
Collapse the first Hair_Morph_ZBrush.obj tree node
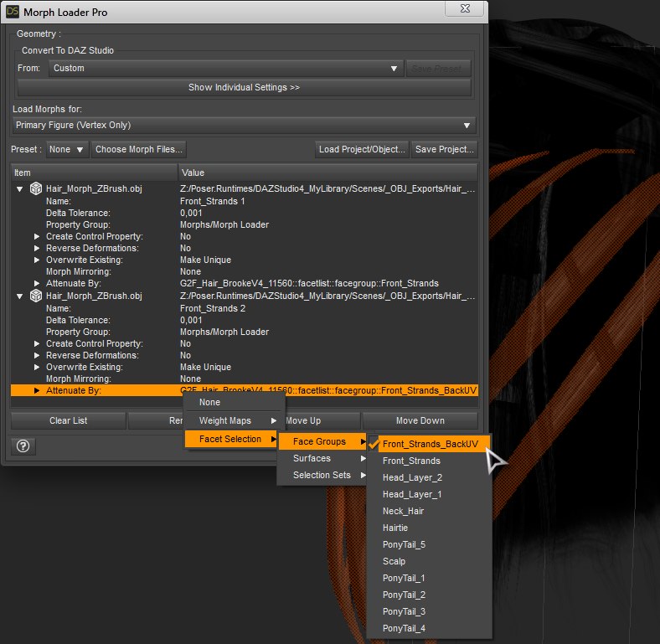(20, 189)
